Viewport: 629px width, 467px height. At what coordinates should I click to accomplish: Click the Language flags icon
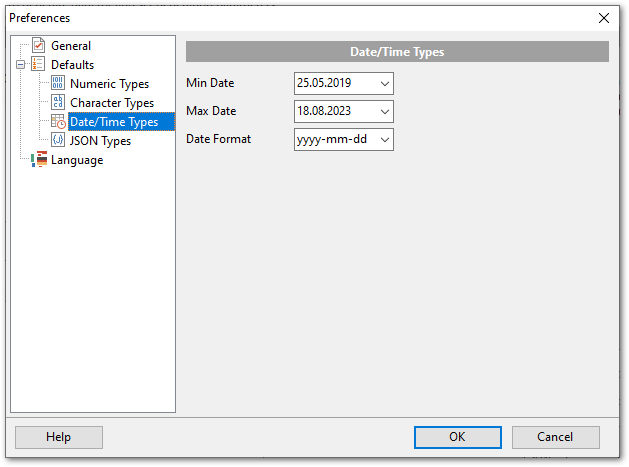pyautogui.click(x=39, y=159)
